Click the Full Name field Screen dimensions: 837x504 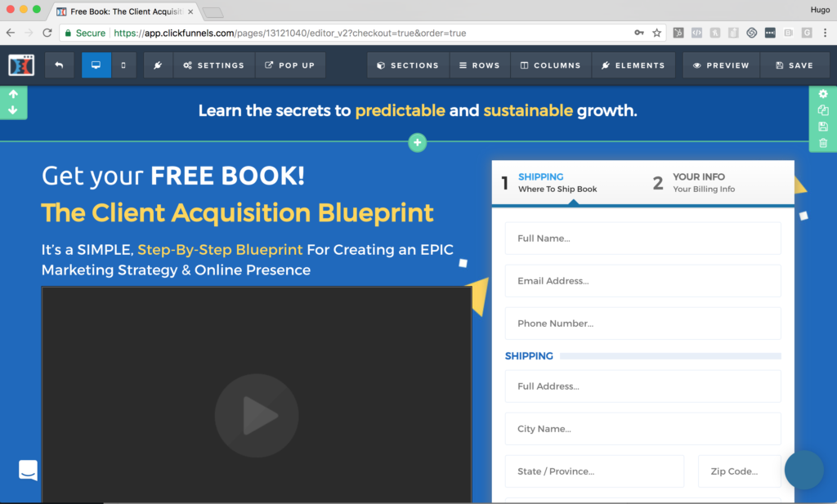click(642, 239)
